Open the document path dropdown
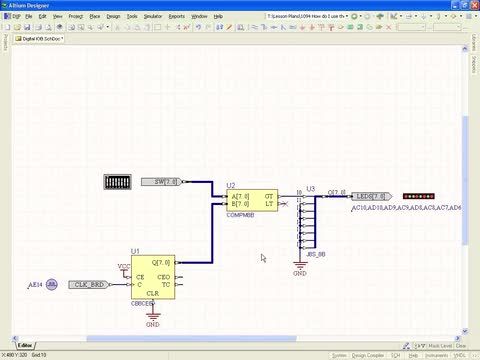 point(347,16)
